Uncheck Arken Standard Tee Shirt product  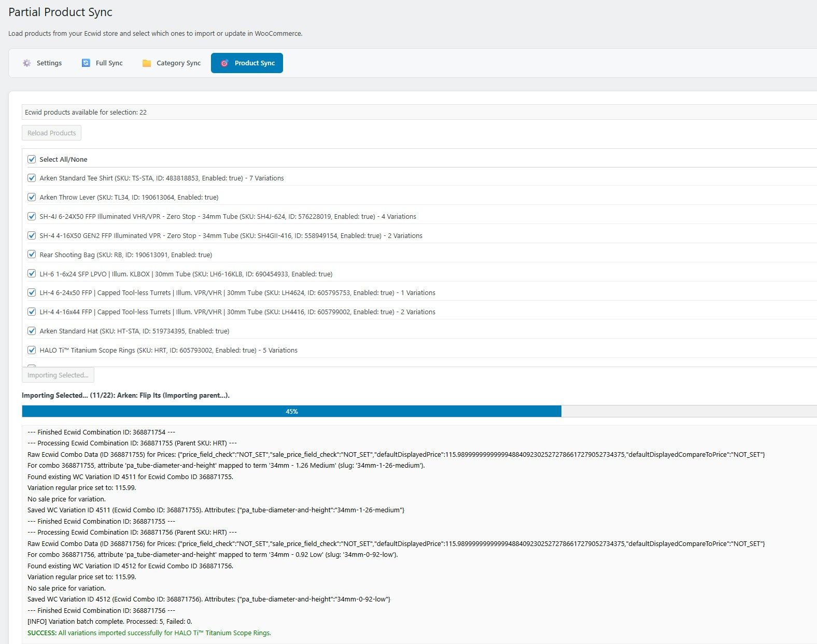point(32,178)
